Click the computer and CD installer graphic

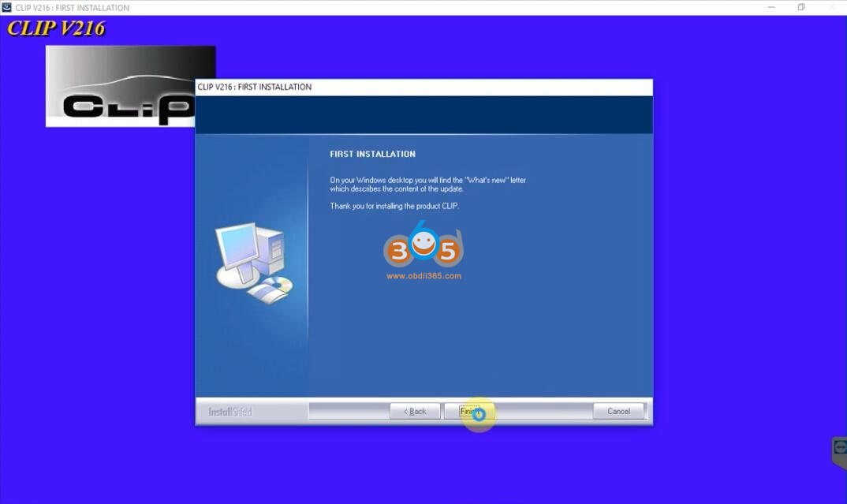coord(254,262)
